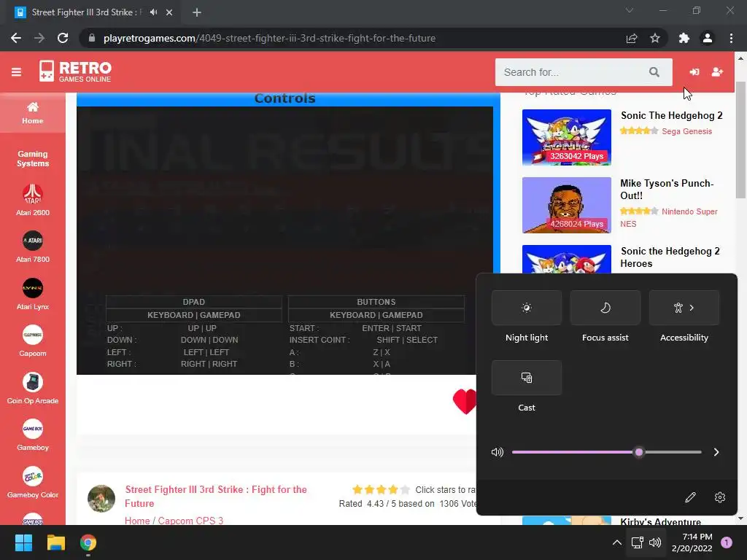Expand Accessibility quick settings

tap(684, 308)
